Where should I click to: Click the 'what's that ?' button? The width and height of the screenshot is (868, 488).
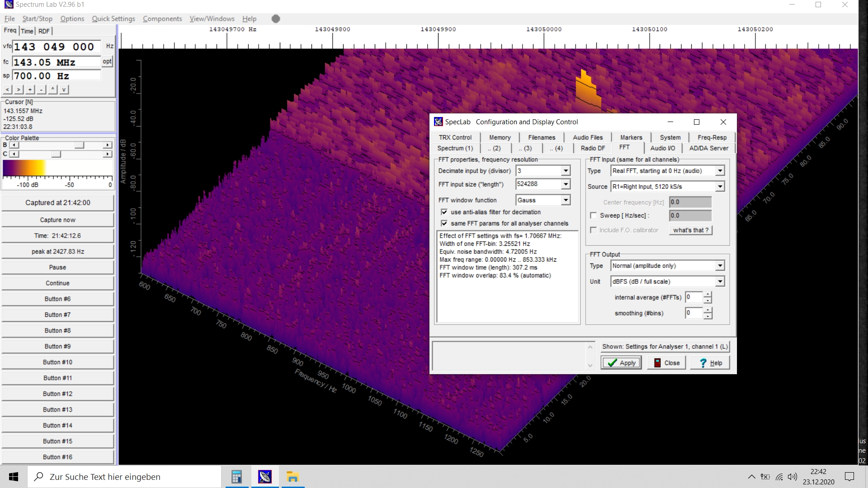click(x=691, y=230)
